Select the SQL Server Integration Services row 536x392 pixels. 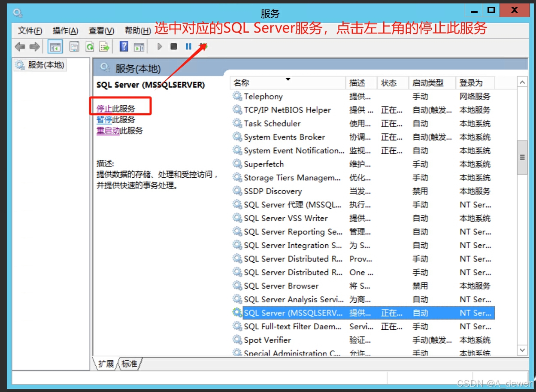click(x=363, y=245)
